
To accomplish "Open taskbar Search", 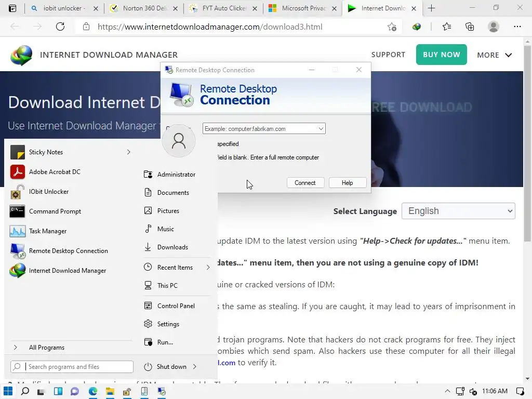I will point(25,391).
